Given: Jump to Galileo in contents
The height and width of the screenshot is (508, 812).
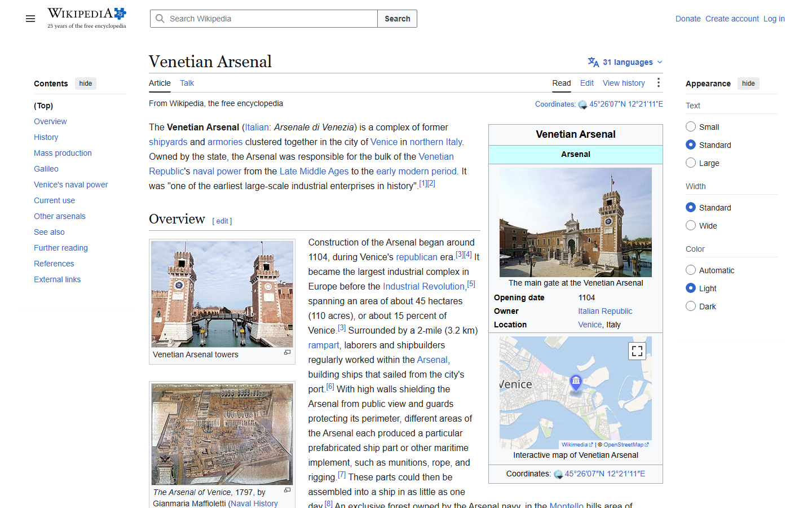Looking at the screenshot, I should point(46,169).
